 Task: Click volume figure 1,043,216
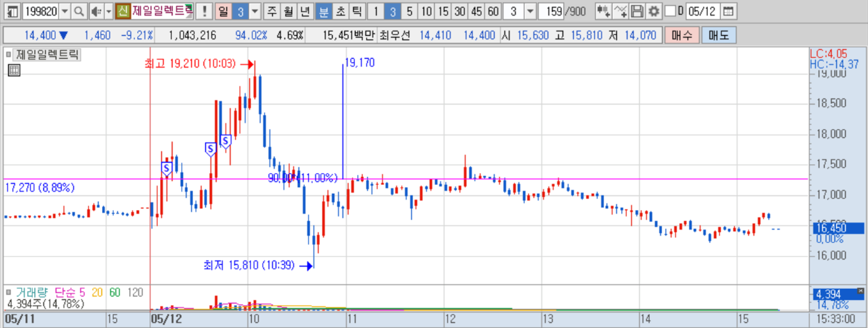click(x=192, y=36)
